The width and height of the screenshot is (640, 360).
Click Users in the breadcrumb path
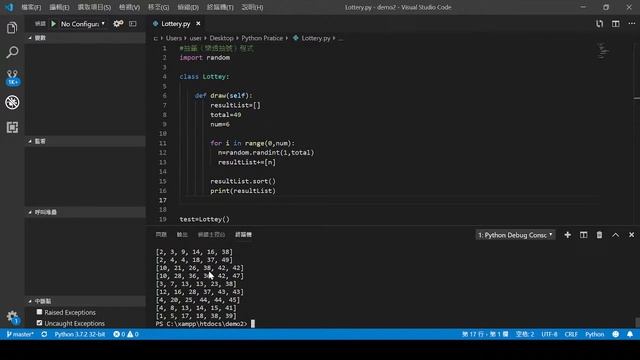pyautogui.click(x=173, y=38)
